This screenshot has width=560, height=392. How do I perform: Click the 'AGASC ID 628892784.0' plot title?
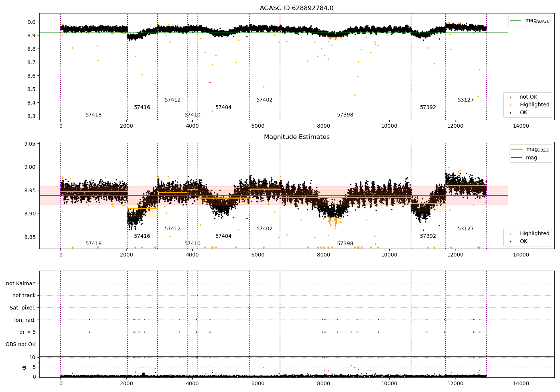click(x=296, y=8)
